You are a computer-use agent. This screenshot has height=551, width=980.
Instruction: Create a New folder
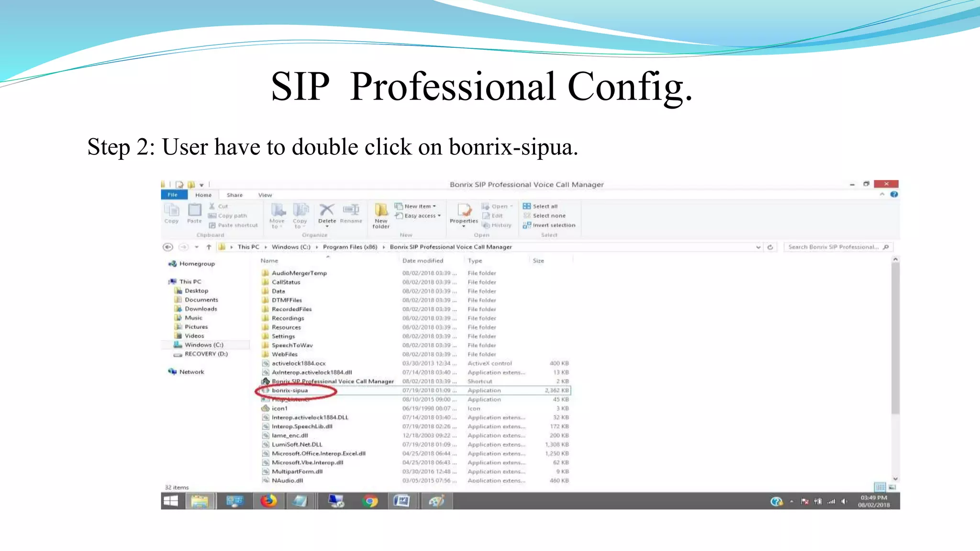(x=381, y=216)
